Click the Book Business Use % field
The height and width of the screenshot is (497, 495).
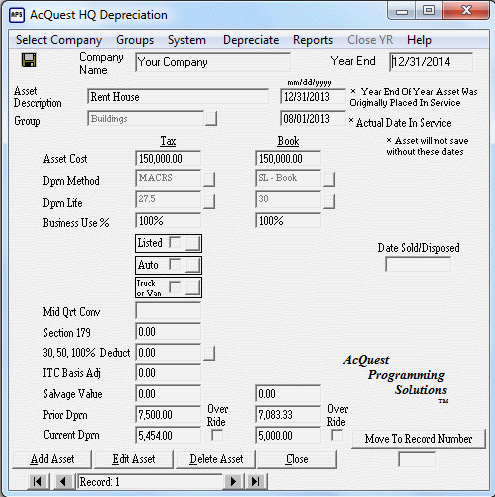[x=288, y=220]
